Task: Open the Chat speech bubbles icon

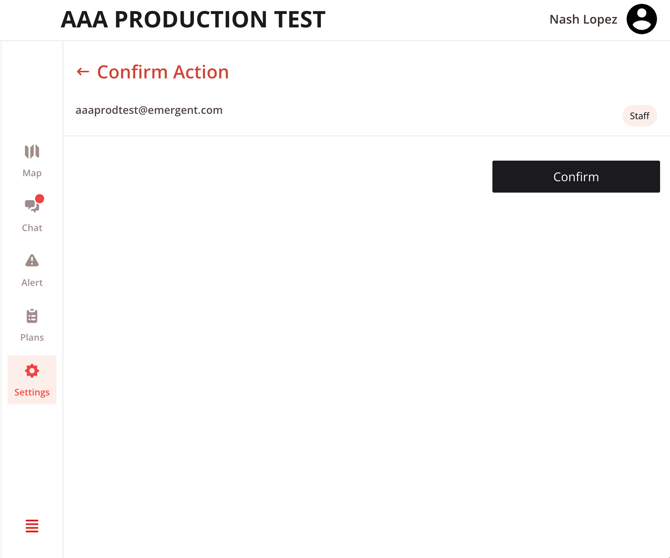Action: click(x=31, y=206)
